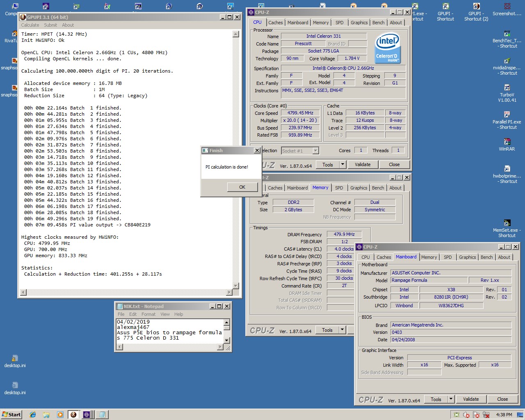
Task: Click Validate in Mainboard CPU-Z window
Action: pos(471,399)
